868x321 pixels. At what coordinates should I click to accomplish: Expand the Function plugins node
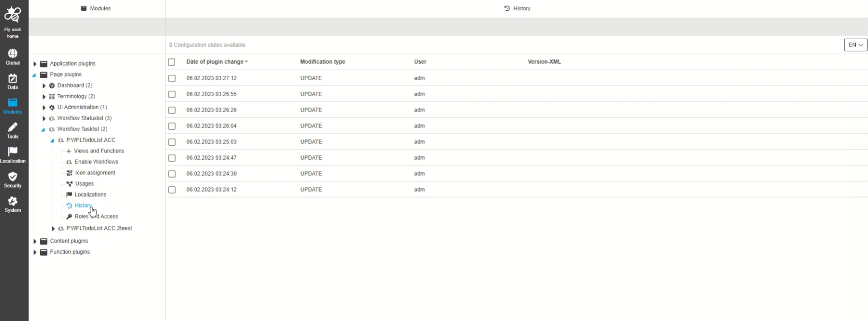[x=34, y=252]
